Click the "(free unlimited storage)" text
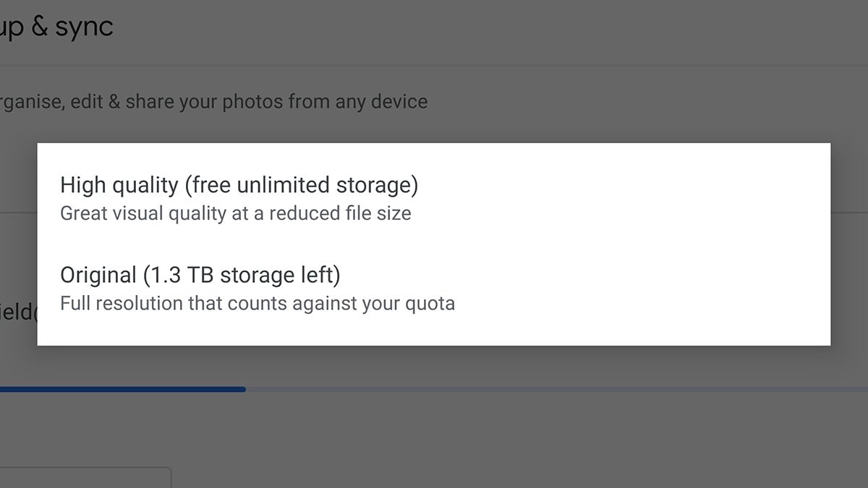868x488 pixels. click(x=301, y=186)
